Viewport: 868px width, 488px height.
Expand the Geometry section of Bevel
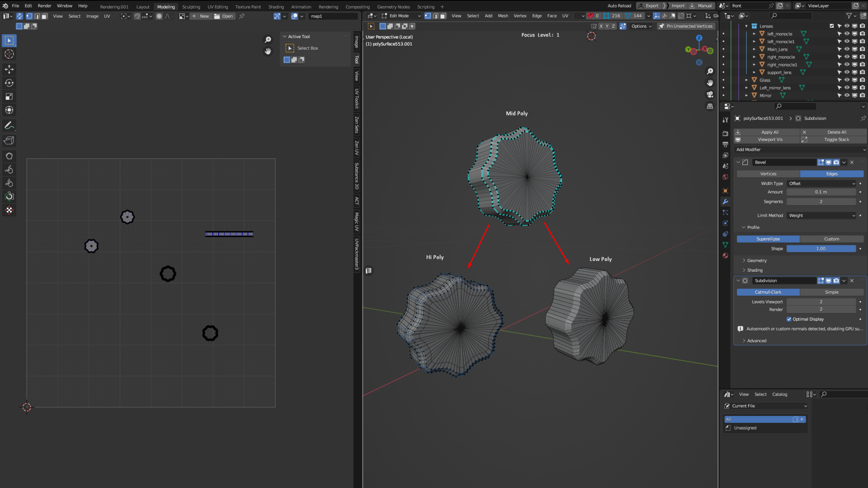click(x=757, y=260)
